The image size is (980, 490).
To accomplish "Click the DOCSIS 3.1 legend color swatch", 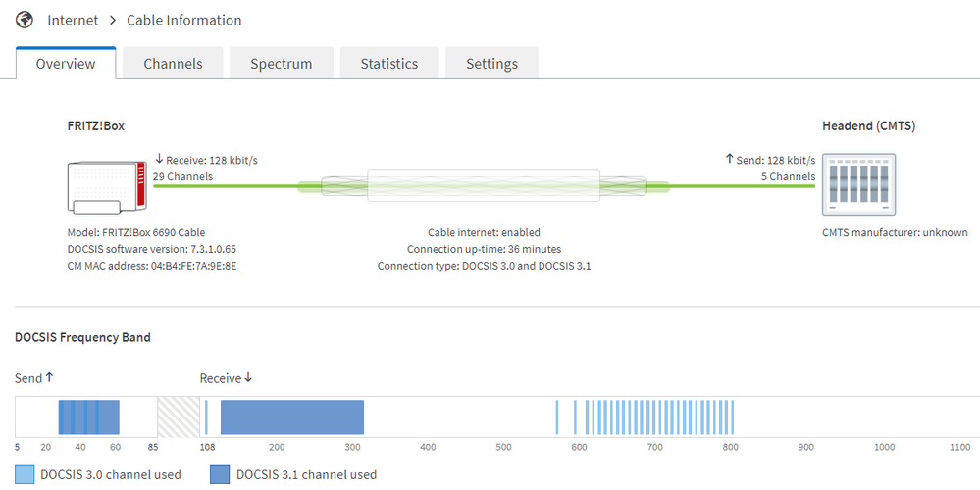I will pos(221,474).
